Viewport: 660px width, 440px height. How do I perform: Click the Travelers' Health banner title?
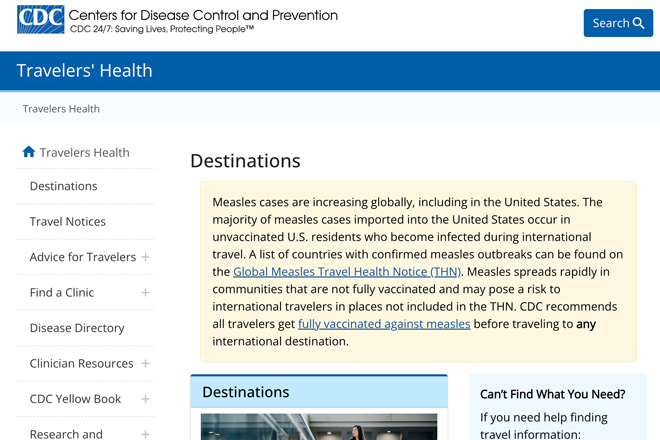84,70
